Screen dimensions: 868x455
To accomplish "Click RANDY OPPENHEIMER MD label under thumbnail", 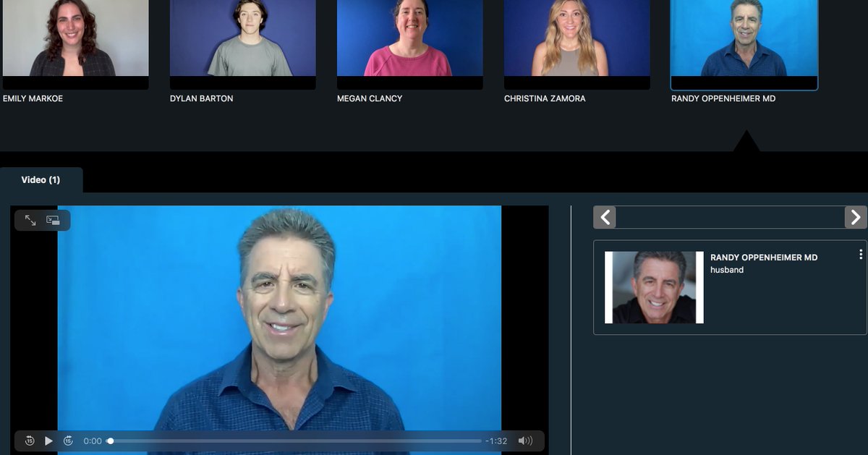I will tap(723, 98).
